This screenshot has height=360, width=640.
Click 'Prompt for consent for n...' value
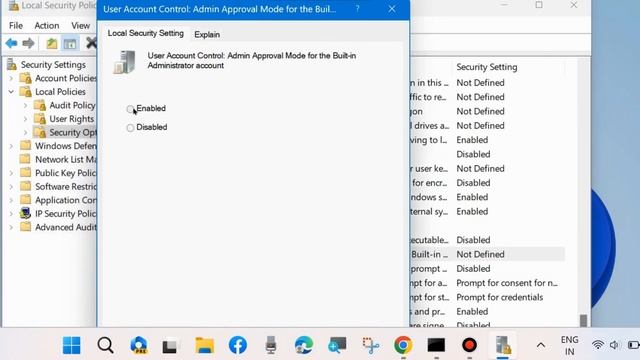click(507, 283)
